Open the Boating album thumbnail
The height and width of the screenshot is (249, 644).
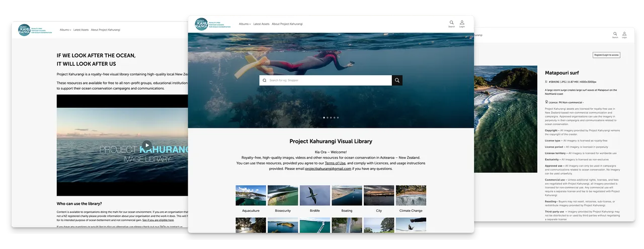(x=347, y=196)
